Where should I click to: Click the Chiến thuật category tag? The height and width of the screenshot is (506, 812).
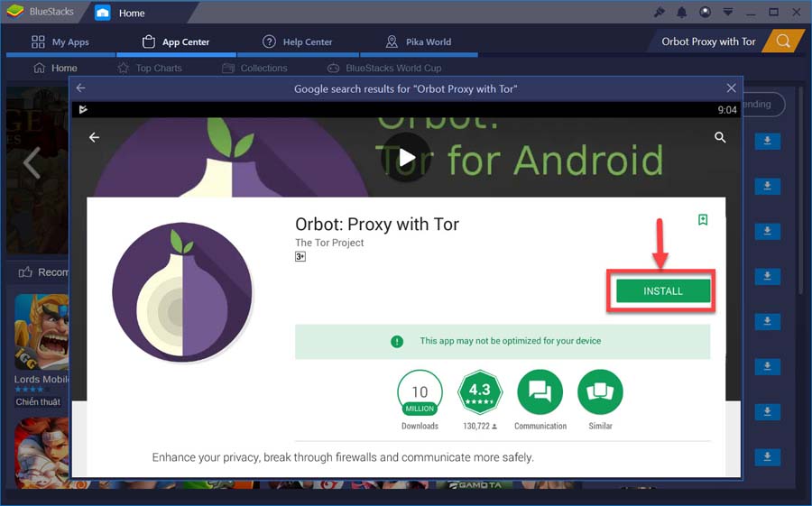pos(38,402)
